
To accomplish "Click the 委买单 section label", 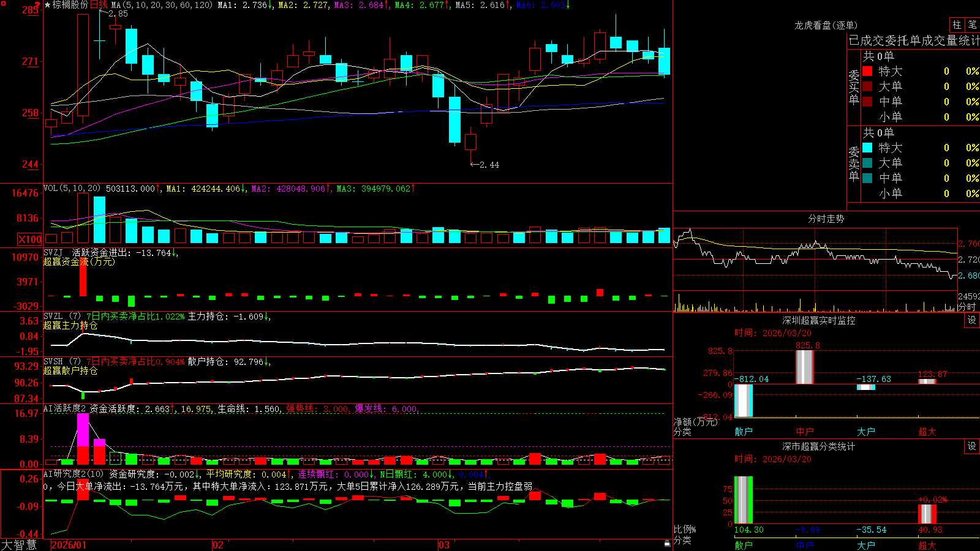I will coord(854,87).
